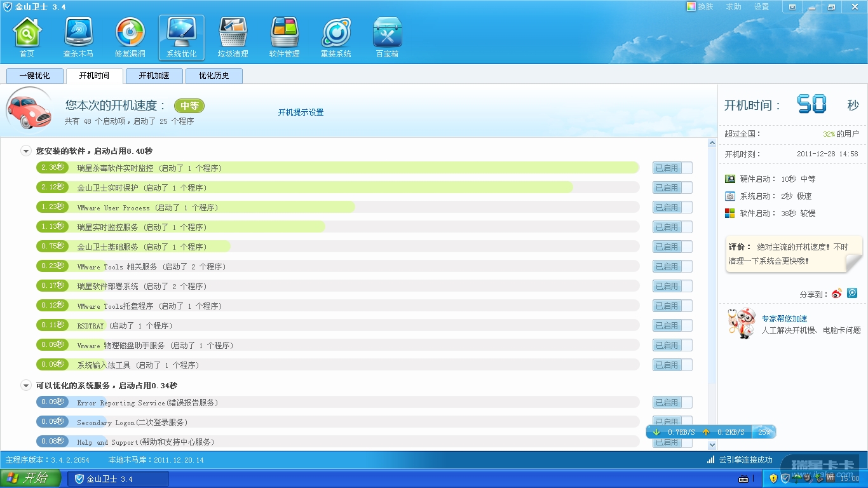This screenshot has width=868, height=488.
Task: Click the 金山卫士 3.4 taskbar button
Action: coord(118,478)
